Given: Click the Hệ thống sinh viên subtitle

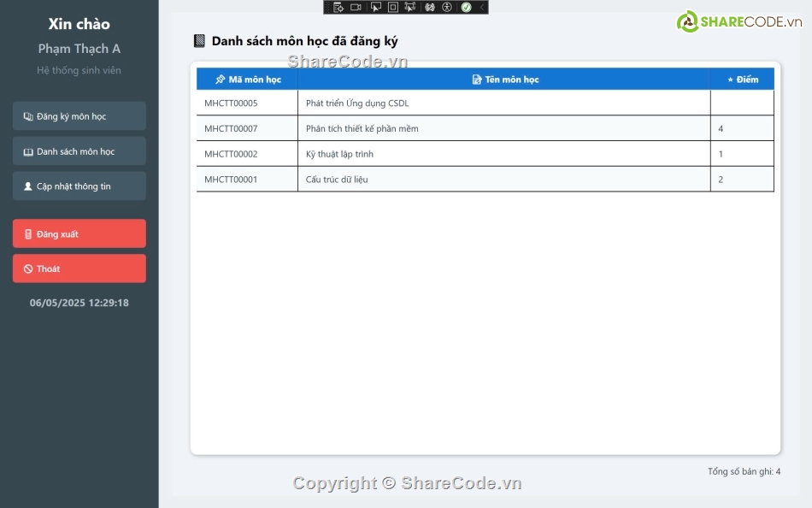Looking at the screenshot, I should pyautogui.click(x=79, y=70).
